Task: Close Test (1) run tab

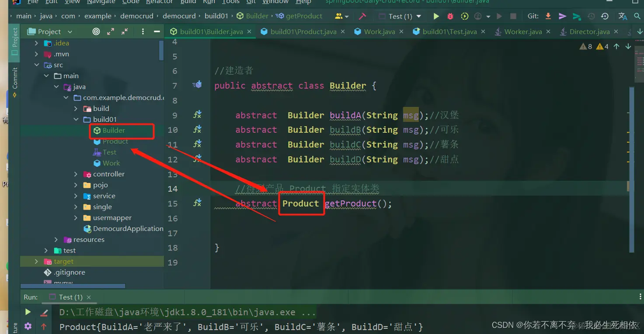Action: pos(89,297)
